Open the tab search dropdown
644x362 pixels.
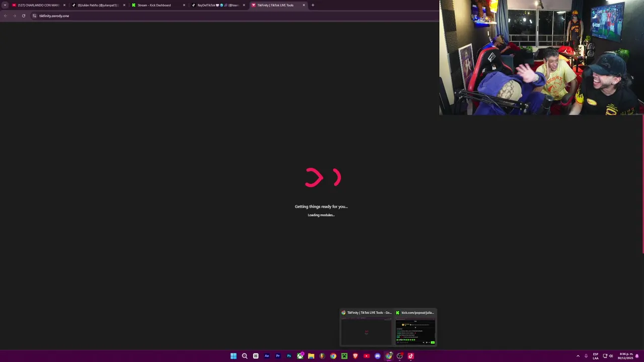point(5,5)
